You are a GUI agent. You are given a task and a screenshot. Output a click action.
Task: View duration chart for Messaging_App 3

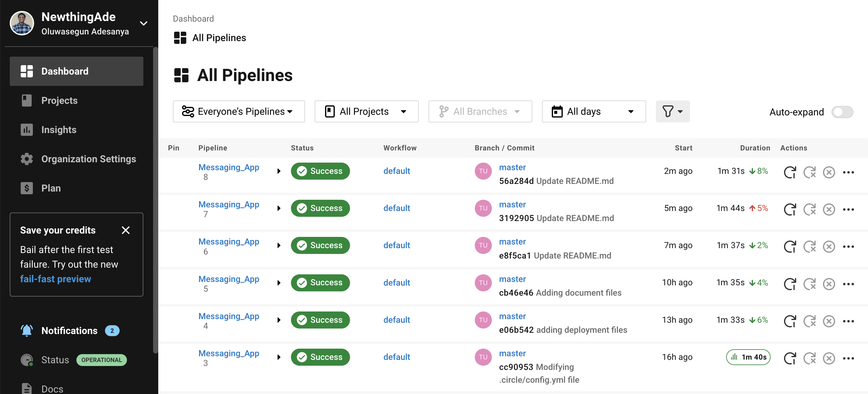coord(748,357)
